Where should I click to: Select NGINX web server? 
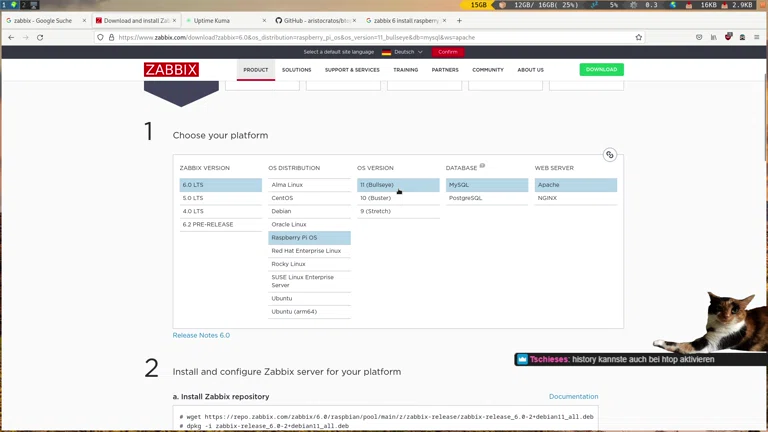coord(576,198)
